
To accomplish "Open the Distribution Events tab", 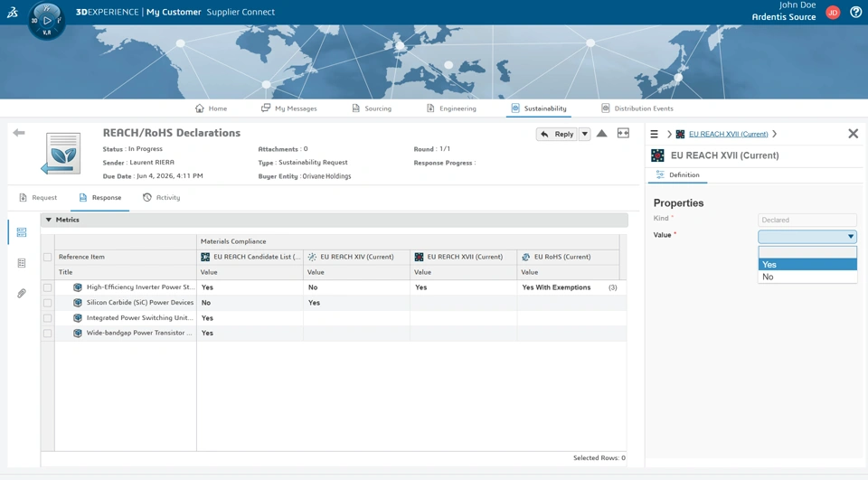I will pos(637,108).
